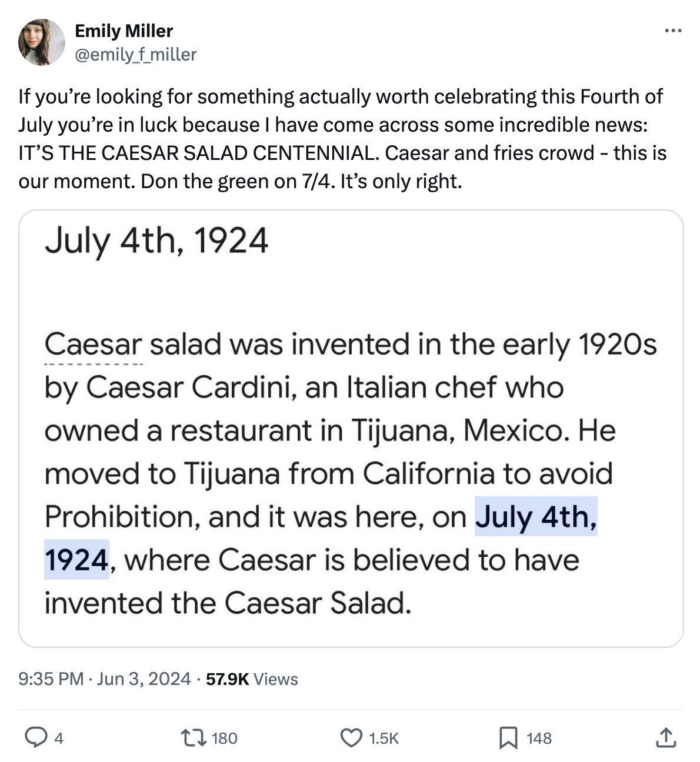Screen dimensions: 700x762
Task: Click the highlighted July 4th text in image
Action: pos(535,517)
